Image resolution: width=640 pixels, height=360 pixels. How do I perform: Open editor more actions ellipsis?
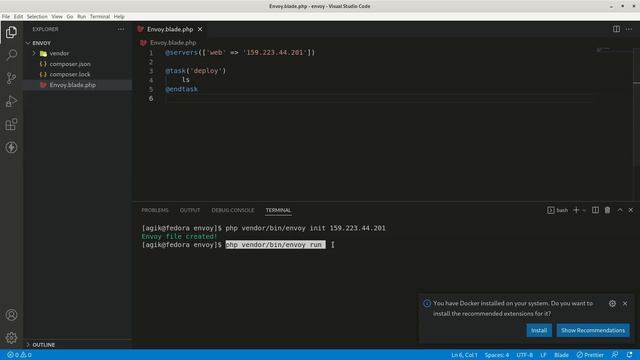click(629, 29)
